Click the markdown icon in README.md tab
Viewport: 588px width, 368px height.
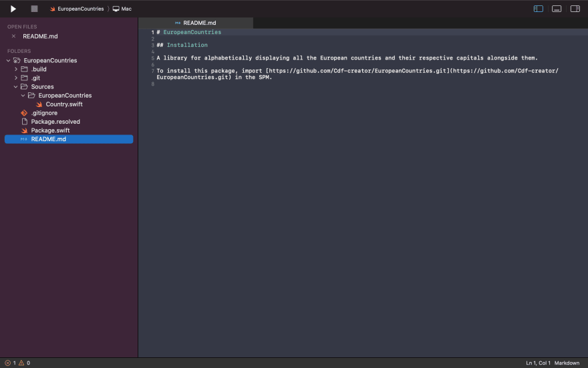coord(178,23)
